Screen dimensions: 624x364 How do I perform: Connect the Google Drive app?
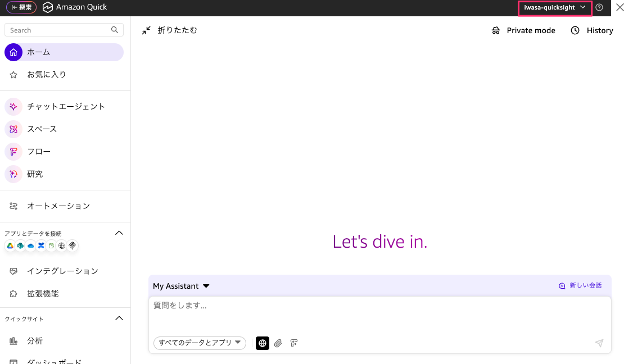tap(10, 245)
